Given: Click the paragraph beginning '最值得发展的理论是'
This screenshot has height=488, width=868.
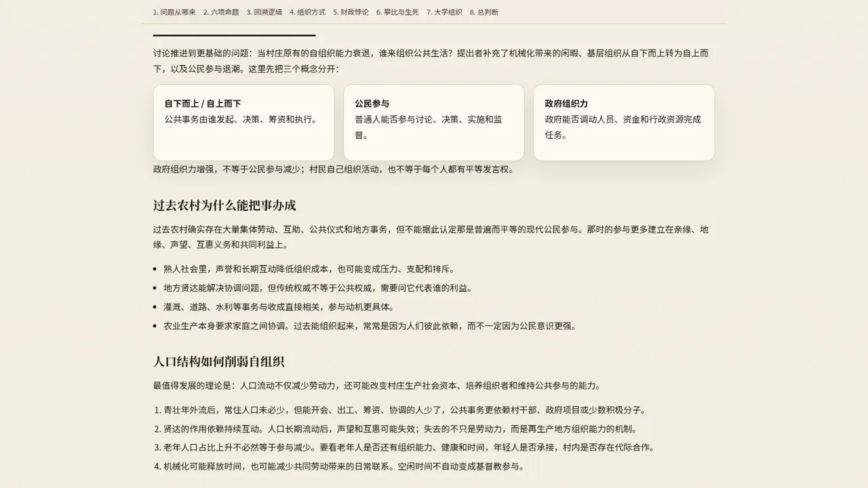Looking at the screenshot, I should [378, 386].
